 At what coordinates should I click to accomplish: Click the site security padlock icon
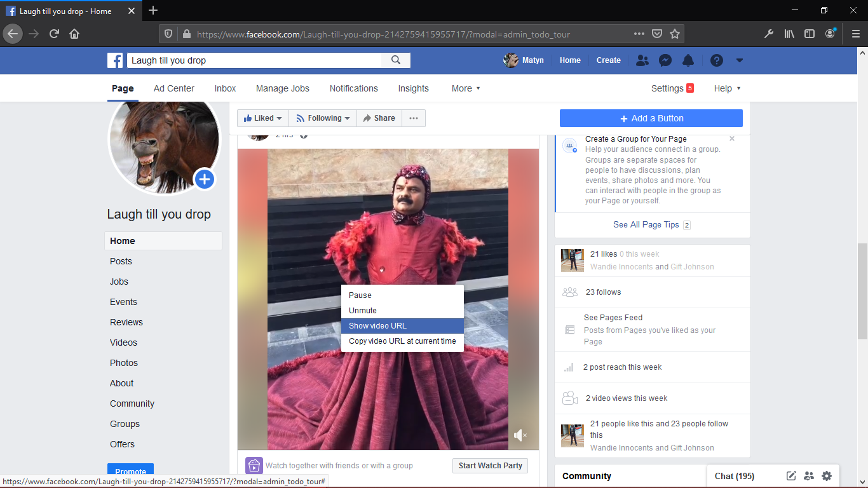[x=186, y=34]
